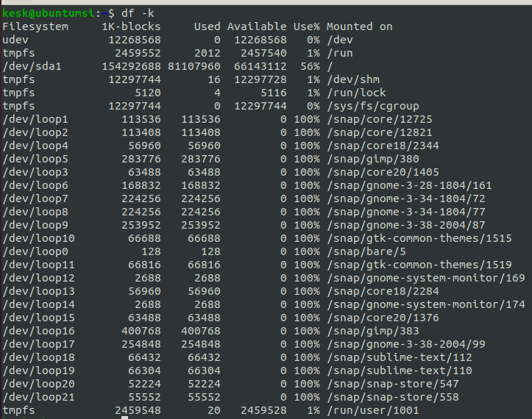Screen dimensions: 532x419
Task: Click the '2457540' available value
Action: tap(263, 53)
